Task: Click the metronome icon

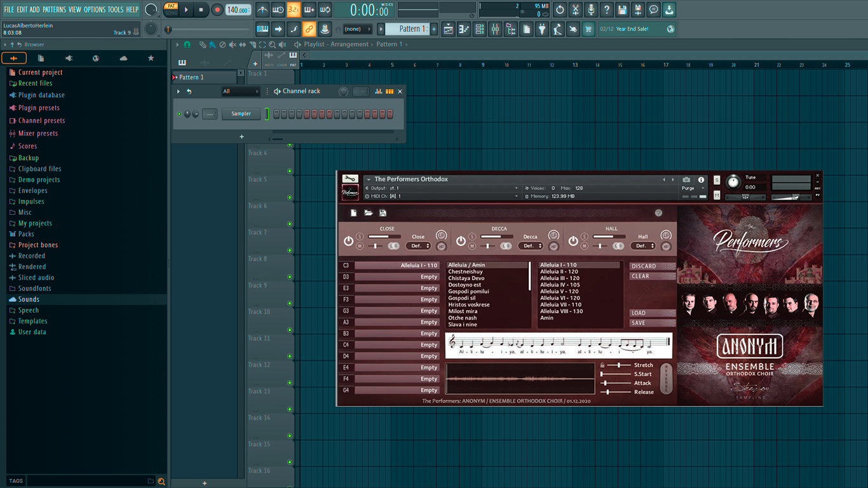Action: [262, 10]
